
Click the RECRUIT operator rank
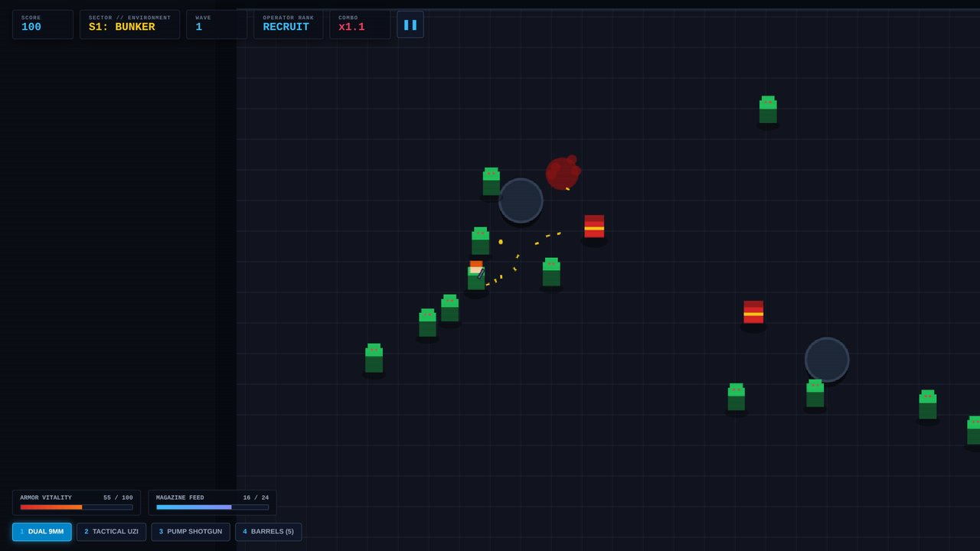click(x=286, y=28)
